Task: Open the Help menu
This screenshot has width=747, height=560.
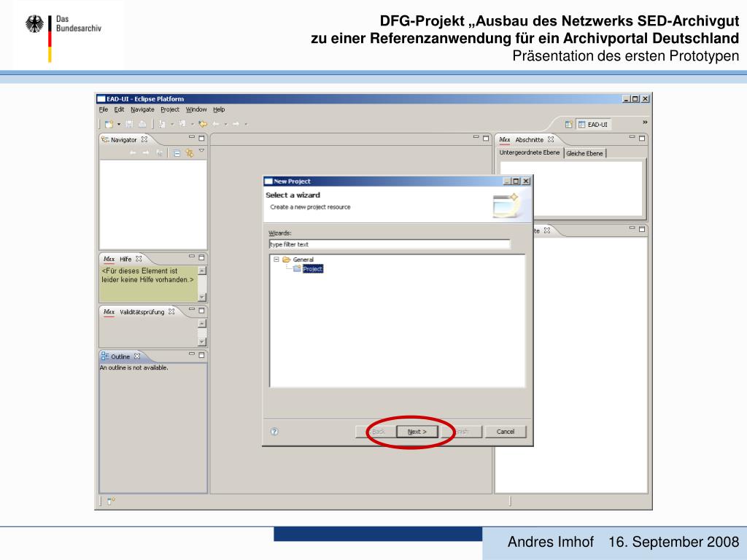Action: click(x=219, y=109)
